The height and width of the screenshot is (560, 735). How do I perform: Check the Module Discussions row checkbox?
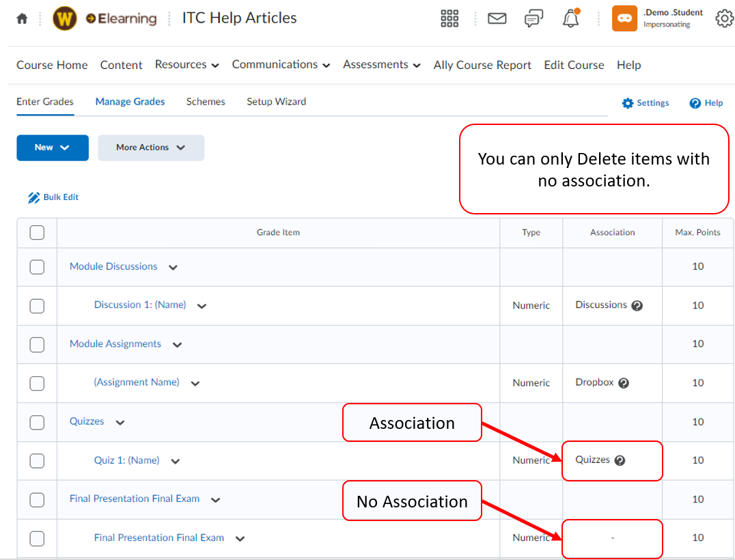click(x=37, y=267)
